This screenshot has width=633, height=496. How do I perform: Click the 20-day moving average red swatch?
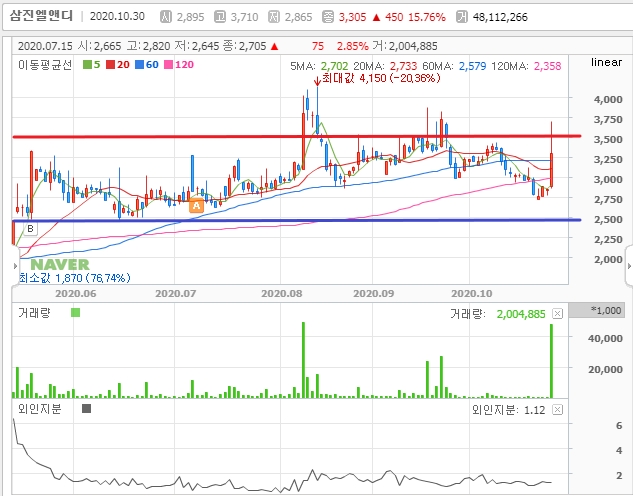(x=111, y=65)
